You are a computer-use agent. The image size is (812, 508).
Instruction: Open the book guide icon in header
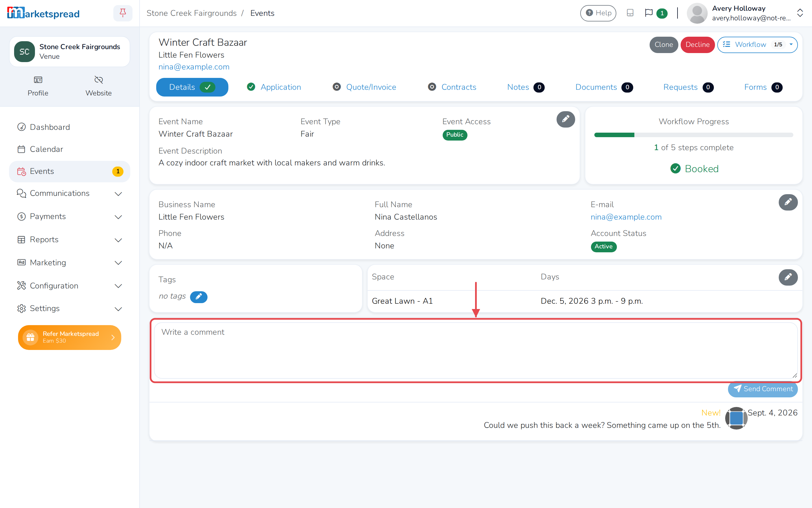coord(630,13)
